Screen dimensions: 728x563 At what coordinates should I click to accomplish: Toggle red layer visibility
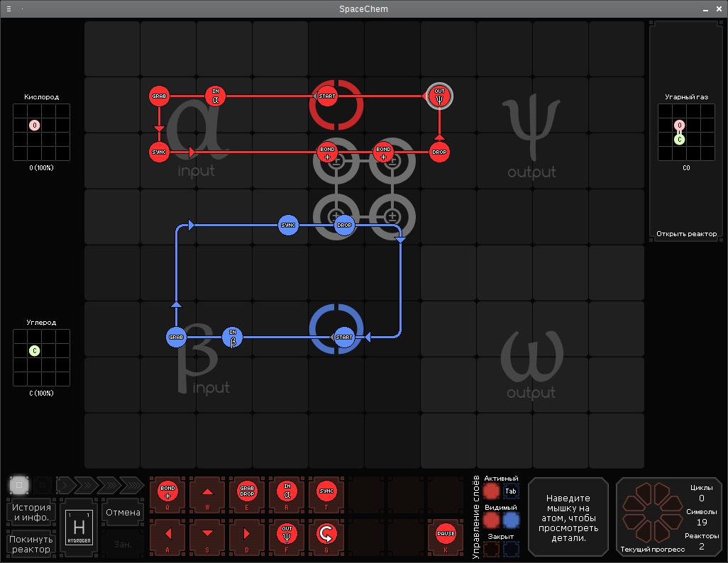[x=491, y=520]
